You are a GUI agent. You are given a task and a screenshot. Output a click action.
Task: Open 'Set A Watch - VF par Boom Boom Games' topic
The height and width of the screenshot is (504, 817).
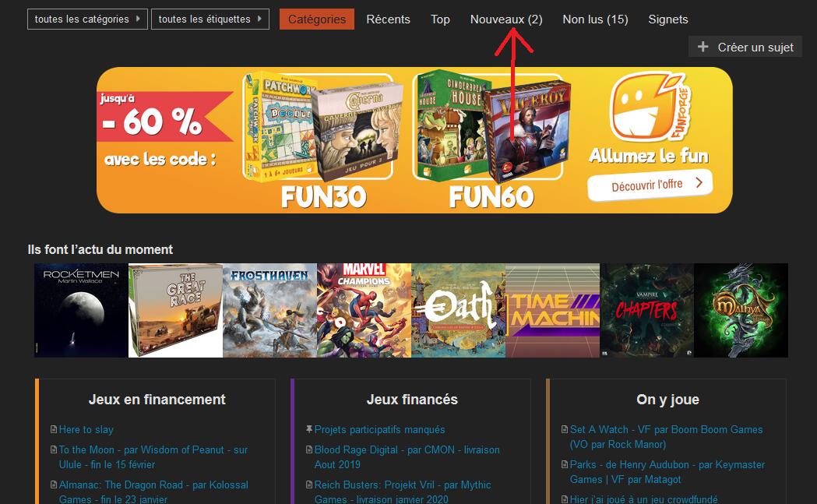click(x=666, y=437)
